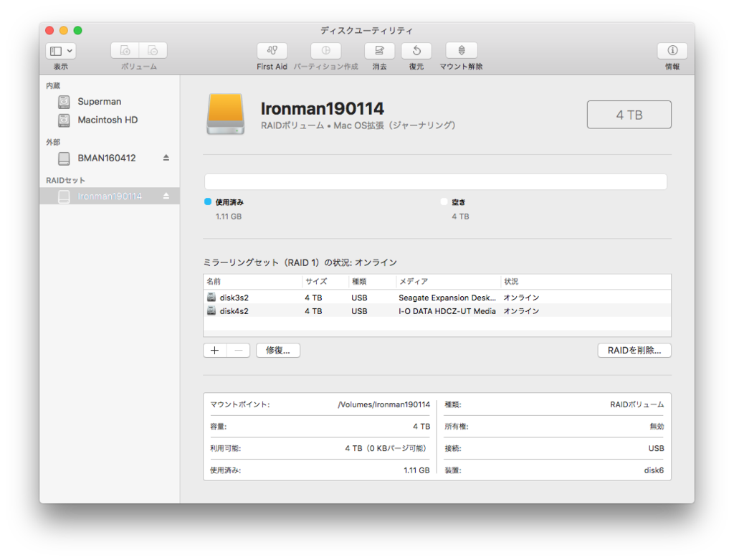
Task: Click the USB connection value in info table
Action: (656, 449)
